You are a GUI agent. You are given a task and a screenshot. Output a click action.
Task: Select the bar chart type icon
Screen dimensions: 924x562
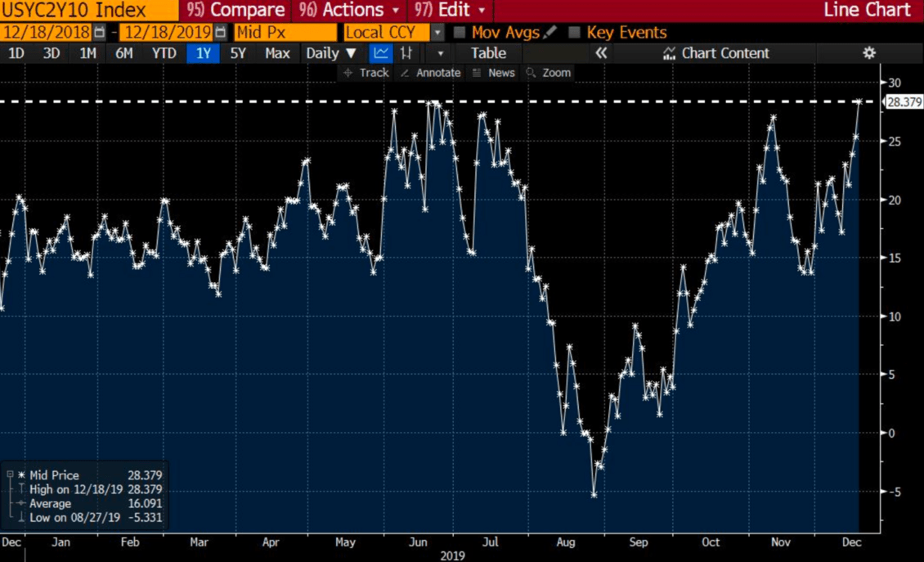pyautogui.click(x=406, y=53)
